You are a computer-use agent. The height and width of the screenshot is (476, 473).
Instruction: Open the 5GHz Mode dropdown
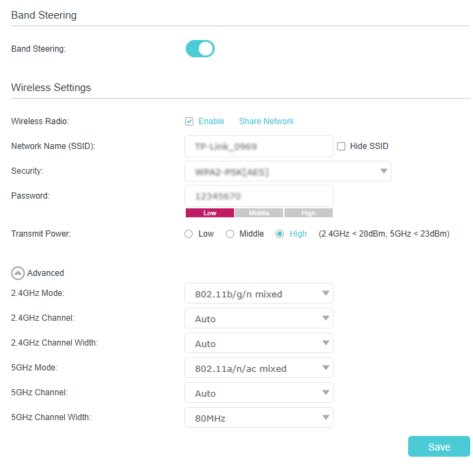(x=258, y=368)
